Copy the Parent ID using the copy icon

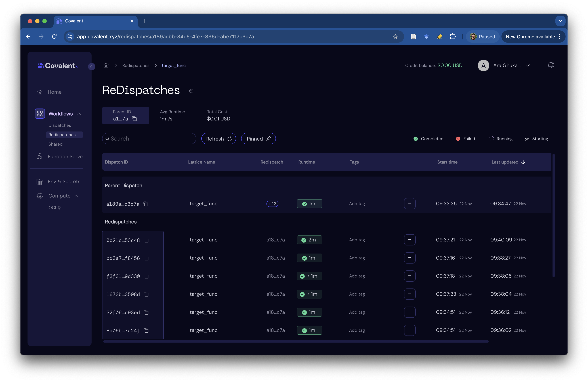[134, 119]
